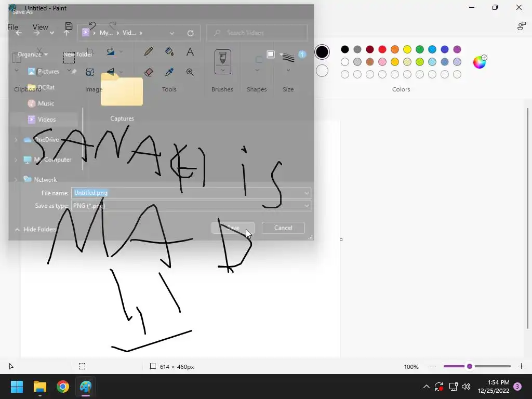
Task: Expand the OneDrive tree node
Action: point(16,139)
